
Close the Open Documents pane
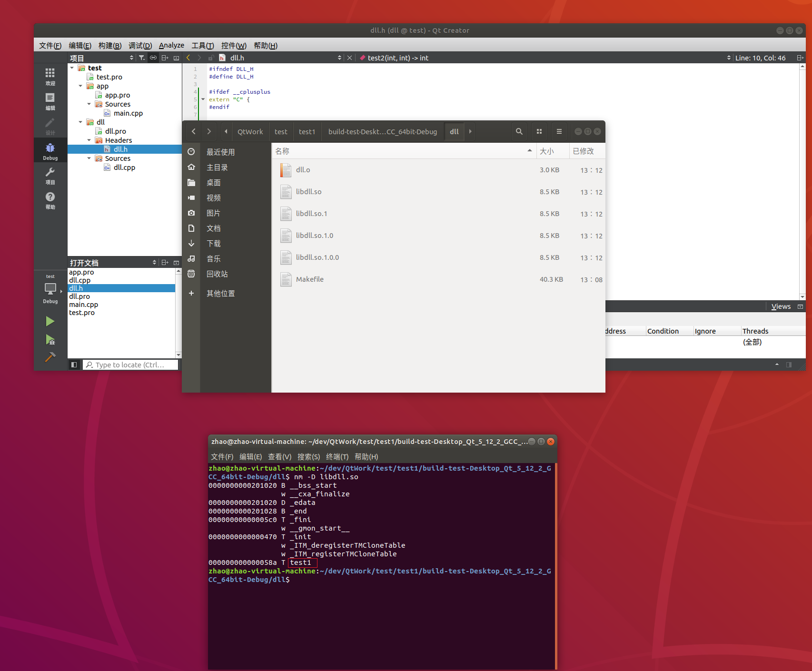[x=177, y=262]
